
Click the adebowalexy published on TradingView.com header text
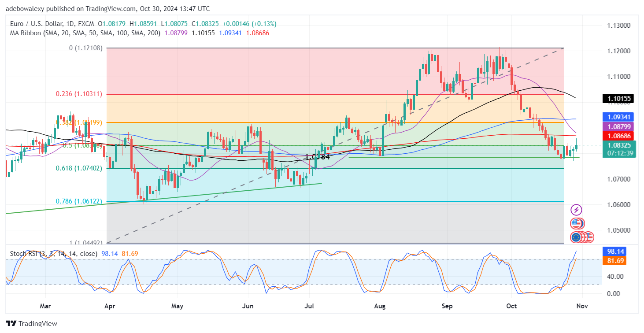(x=108, y=9)
